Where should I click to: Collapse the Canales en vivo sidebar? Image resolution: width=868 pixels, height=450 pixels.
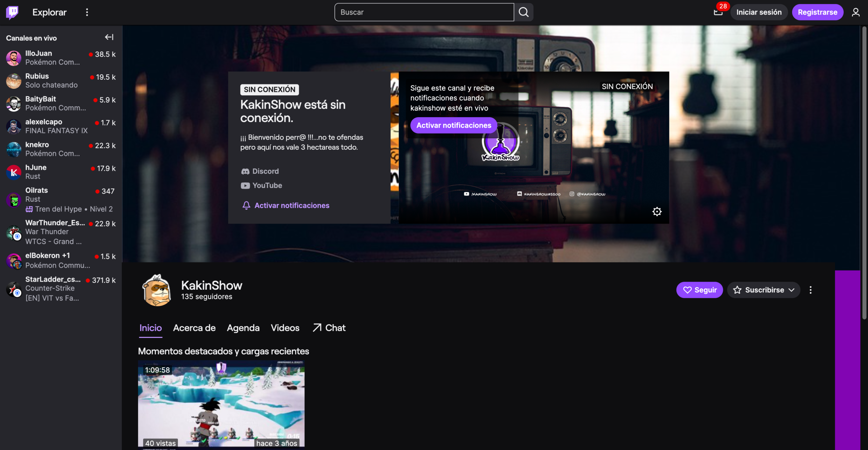pyautogui.click(x=109, y=37)
